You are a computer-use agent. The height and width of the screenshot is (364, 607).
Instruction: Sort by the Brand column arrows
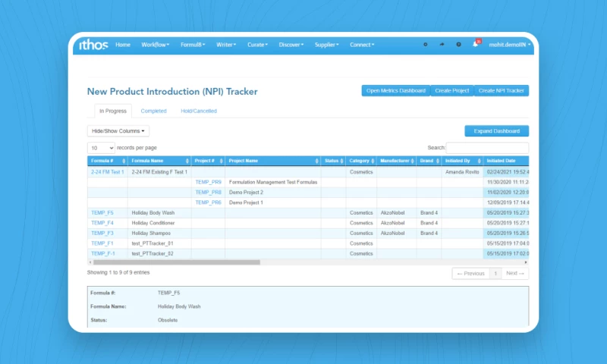(x=437, y=161)
